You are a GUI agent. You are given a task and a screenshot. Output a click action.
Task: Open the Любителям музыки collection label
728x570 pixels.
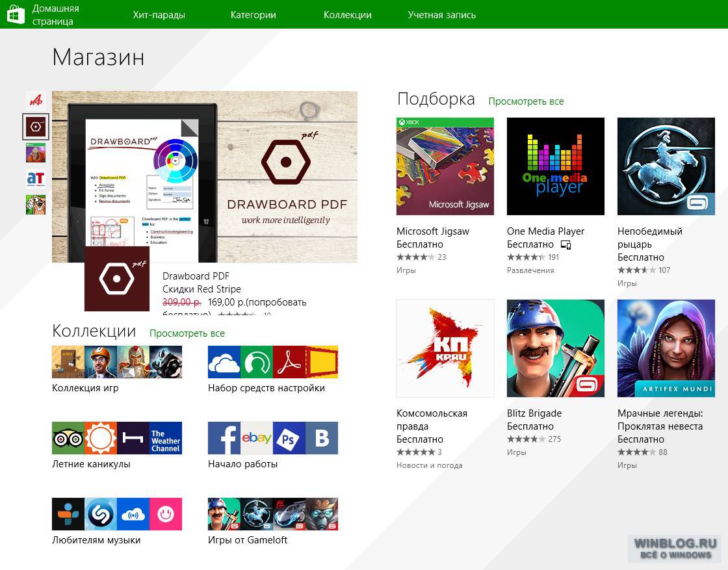96,540
